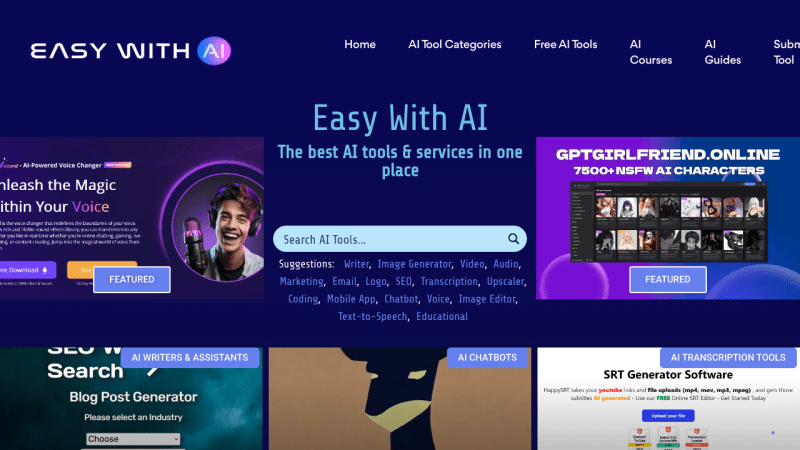Open the AI Chatbots category tag

click(x=487, y=357)
